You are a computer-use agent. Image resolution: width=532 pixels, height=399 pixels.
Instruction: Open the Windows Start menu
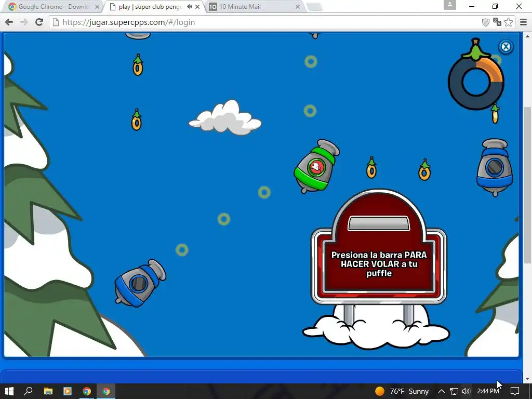pos(9,391)
